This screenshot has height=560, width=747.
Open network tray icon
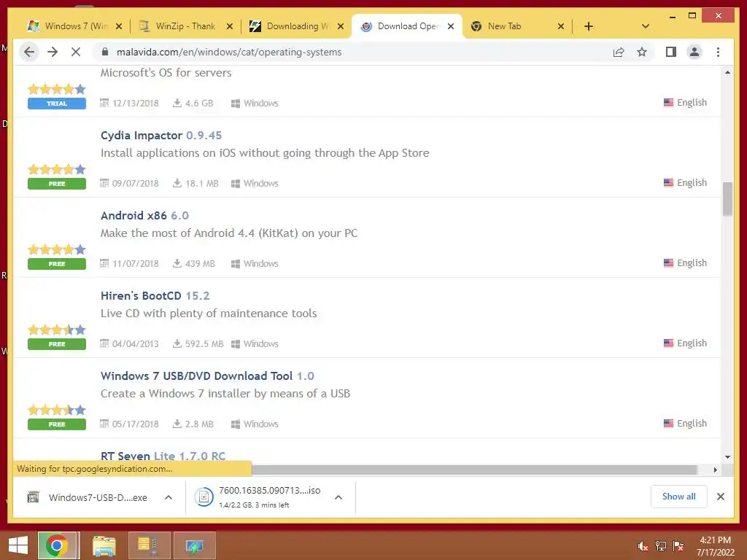[x=661, y=546]
